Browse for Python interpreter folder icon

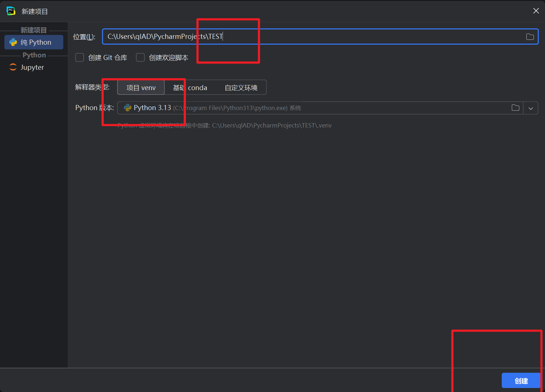tap(516, 108)
